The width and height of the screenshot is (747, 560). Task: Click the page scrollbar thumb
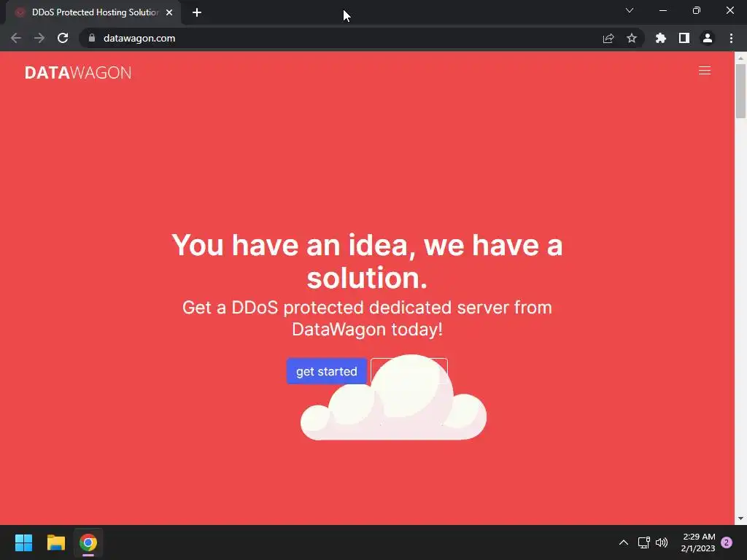pos(740,90)
